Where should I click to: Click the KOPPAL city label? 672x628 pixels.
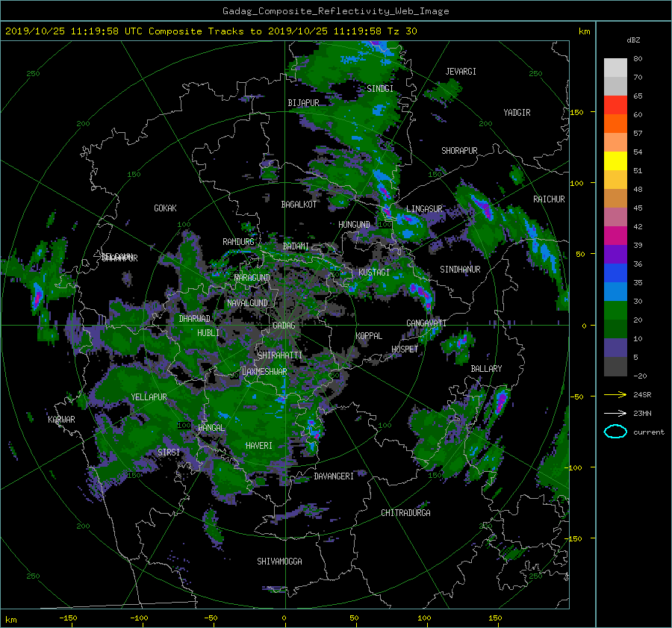point(369,335)
